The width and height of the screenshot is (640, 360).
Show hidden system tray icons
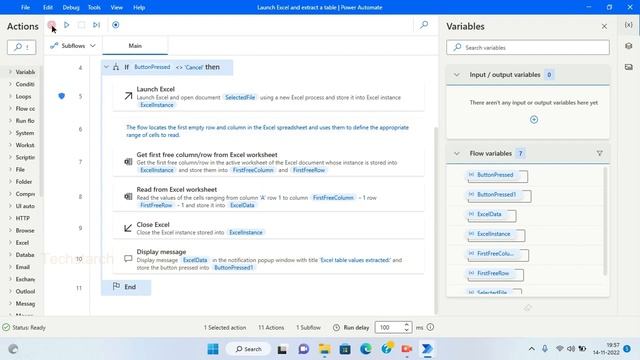pos(531,349)
